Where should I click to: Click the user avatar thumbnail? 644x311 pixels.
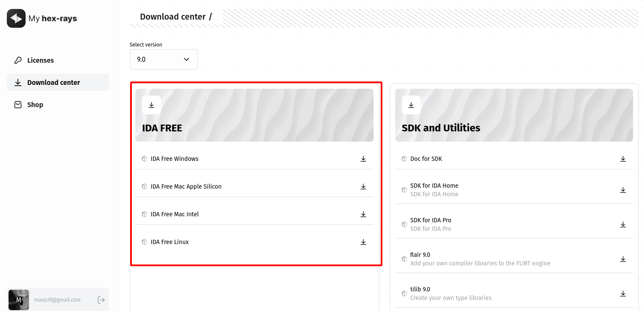point(19,300)
